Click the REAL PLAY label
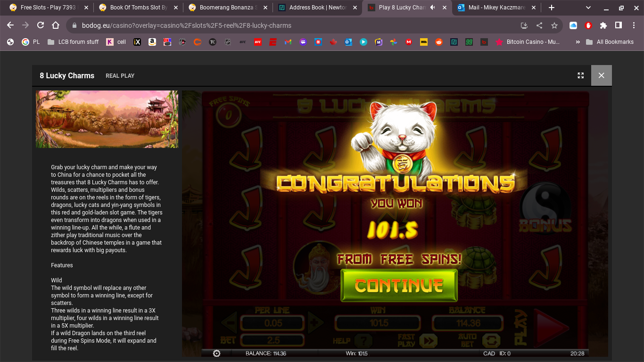Viewport: 644px width, 362px height. pos(120,75)
